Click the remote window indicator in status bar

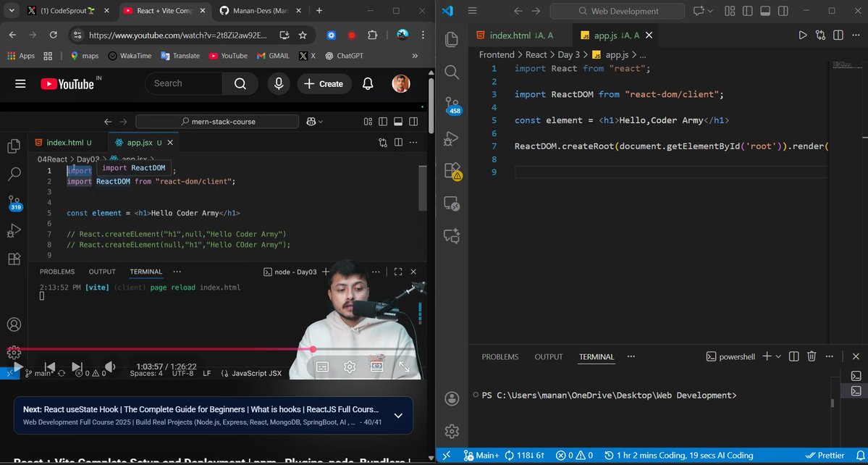[x=446, y=456]
